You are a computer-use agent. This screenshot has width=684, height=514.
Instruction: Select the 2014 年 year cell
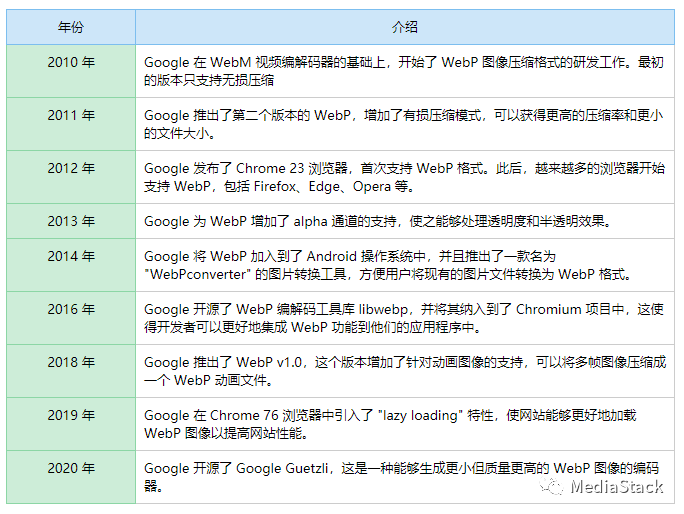point(71,256)
